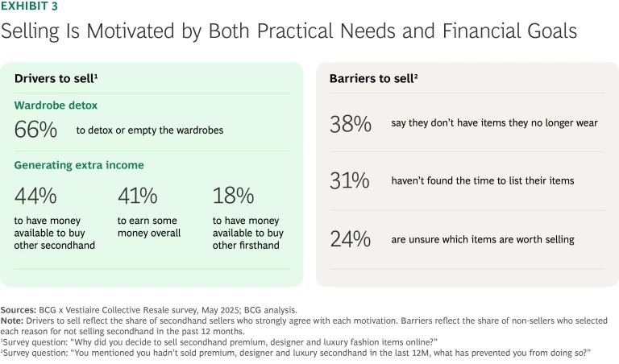
Task: Click the 38% barrier statistic
Action: [x=350, y=123]
